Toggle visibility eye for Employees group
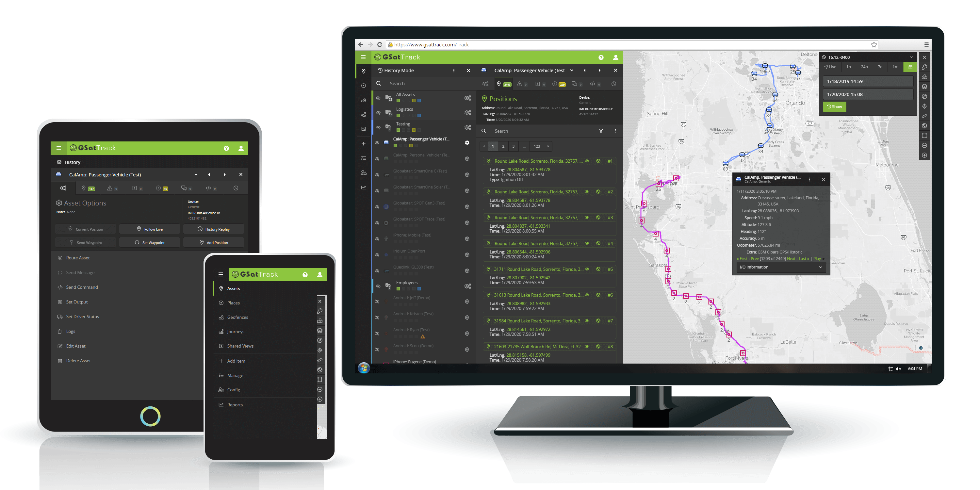980x490 pixels. click(x=378, y=286)
